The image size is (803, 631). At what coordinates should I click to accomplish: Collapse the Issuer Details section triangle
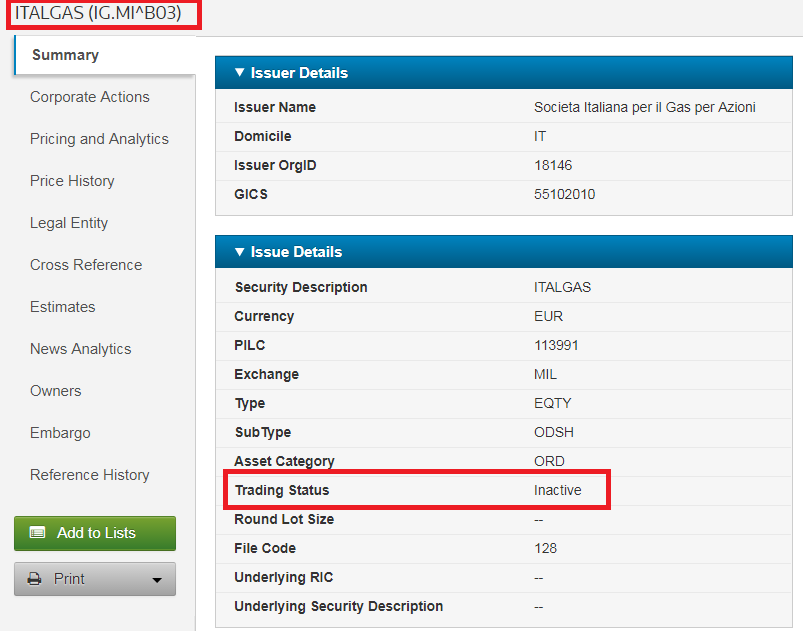pyautogui.click(x=239, y=72)
